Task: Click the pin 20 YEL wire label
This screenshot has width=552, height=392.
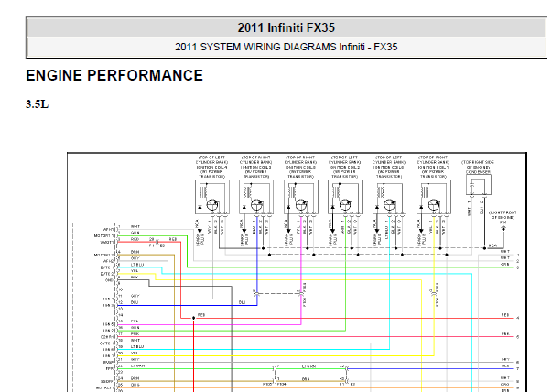Action: click(x=135, y=354)
